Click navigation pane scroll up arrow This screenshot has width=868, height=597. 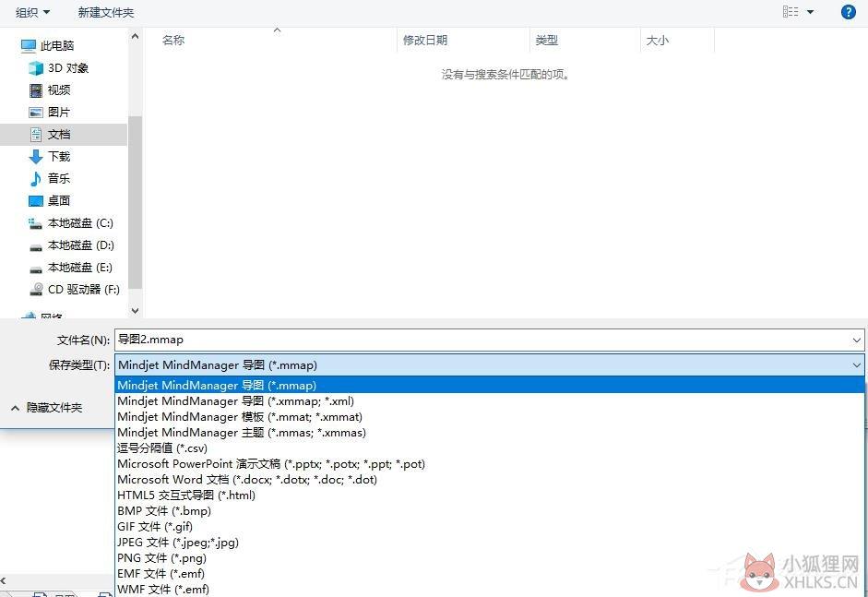click(135, 37)
